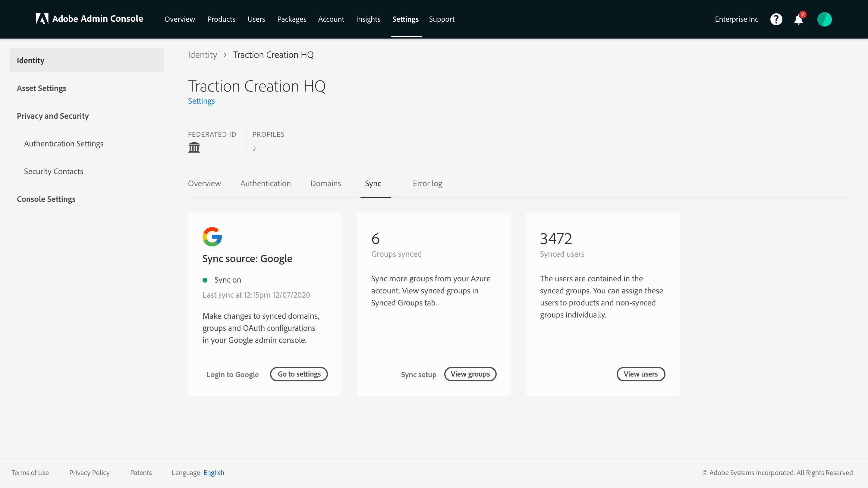Click the View groups button

pos(470,374)
